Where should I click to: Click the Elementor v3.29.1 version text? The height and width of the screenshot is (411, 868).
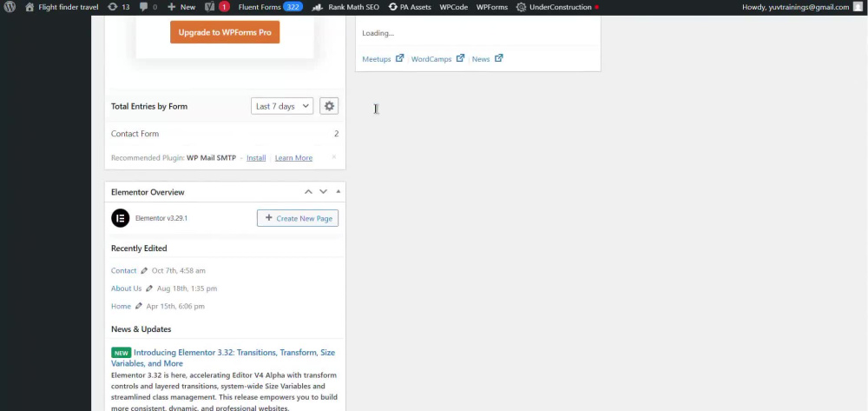[161, 218]
